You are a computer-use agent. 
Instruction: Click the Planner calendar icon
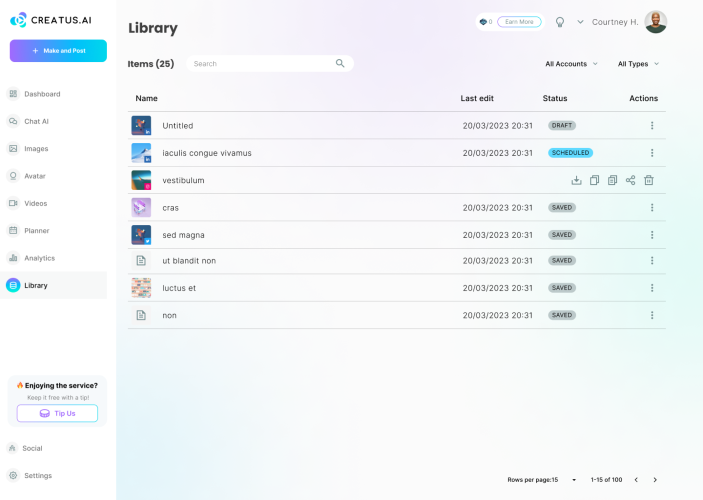13,230
